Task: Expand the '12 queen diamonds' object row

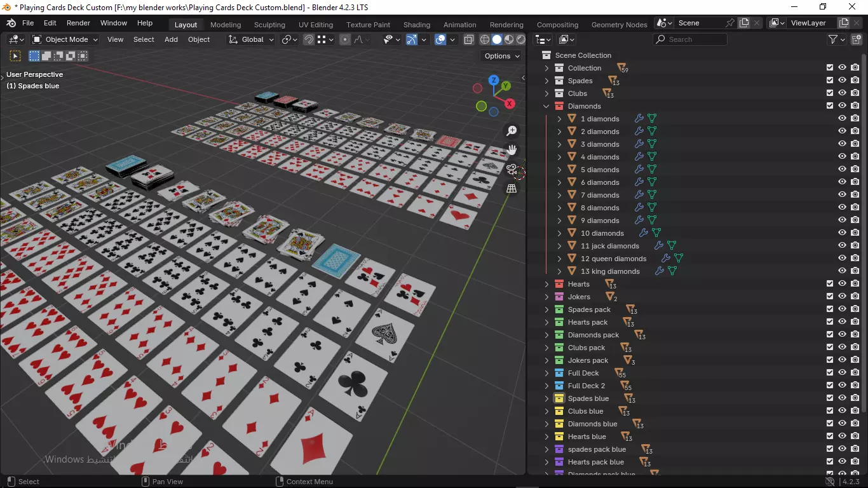Action: pos(559,259)
